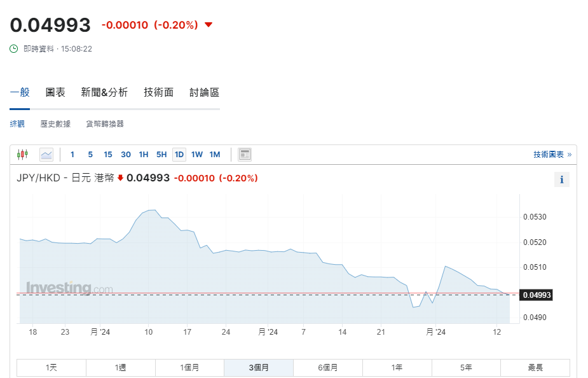The height and width of the screenshot is (378, 588).
Task: Switch chart to area view
Action: click(46, 154)
